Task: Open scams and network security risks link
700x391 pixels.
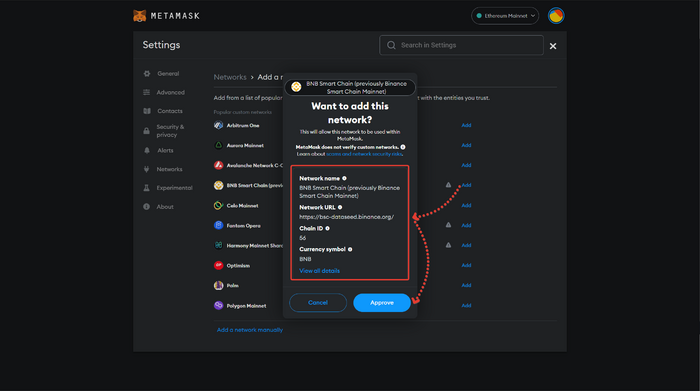Action: coord(364,154)
